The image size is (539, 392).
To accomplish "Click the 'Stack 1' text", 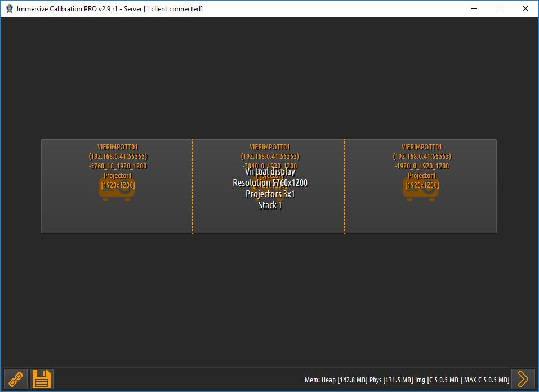I will click(270, 205).
